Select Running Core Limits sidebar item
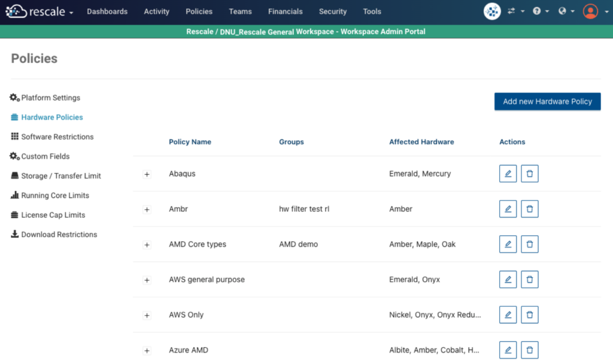613x364 pixels. tap(55, 195)
